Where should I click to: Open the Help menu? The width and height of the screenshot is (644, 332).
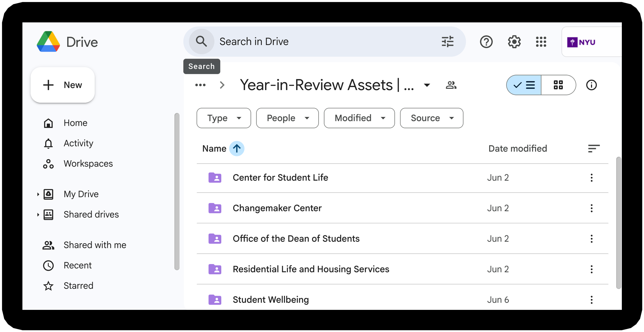486,42
